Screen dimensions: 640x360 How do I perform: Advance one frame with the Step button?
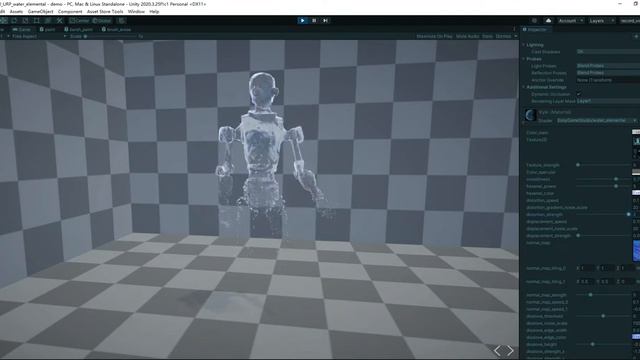[x=325, y=20]
